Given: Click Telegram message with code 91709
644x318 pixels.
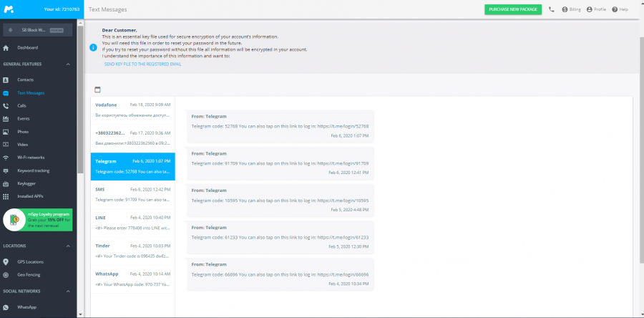Looking at the screenshot, I should [280, 163].
